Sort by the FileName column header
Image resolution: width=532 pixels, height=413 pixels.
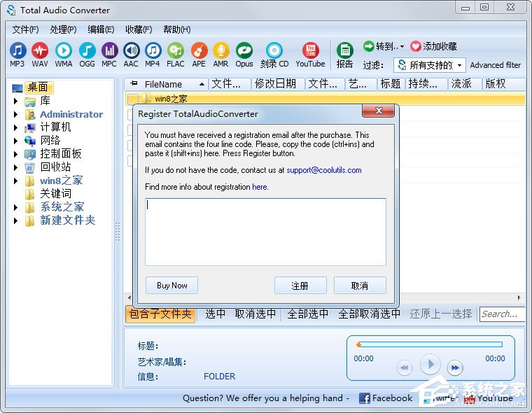(x=167, y=84)
